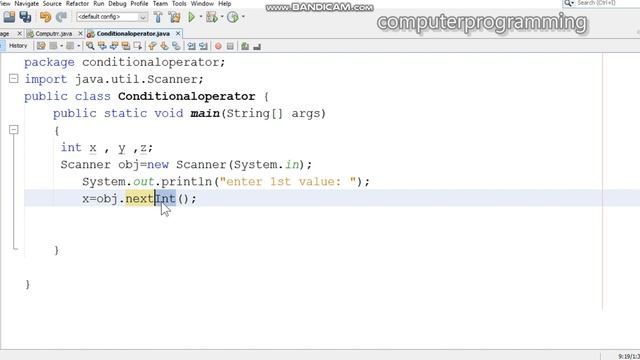Click the Debug Project icon
The image size is (640, 360).
coord(211,17)
